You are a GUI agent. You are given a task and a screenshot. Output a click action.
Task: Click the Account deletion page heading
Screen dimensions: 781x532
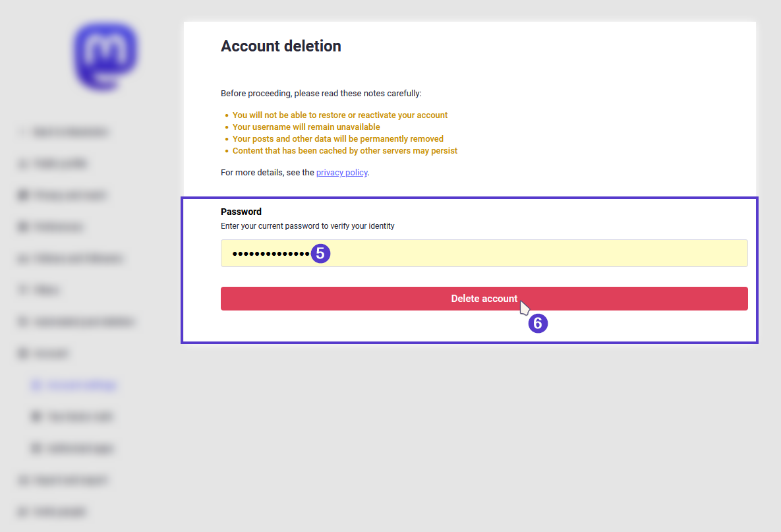click(281, 46)
